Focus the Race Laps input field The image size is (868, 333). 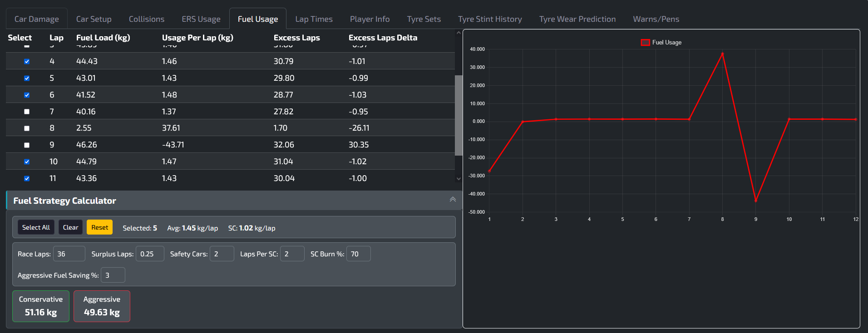69,254
